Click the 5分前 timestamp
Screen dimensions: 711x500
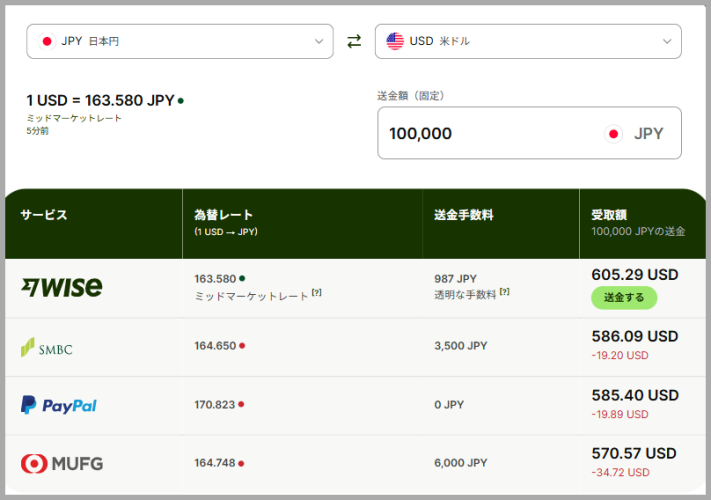pos(37,131)
